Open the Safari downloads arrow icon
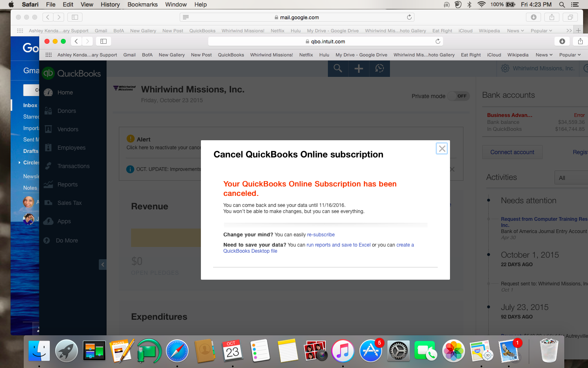This screenshot has width=588, height=368. click(x=562, y=41)
